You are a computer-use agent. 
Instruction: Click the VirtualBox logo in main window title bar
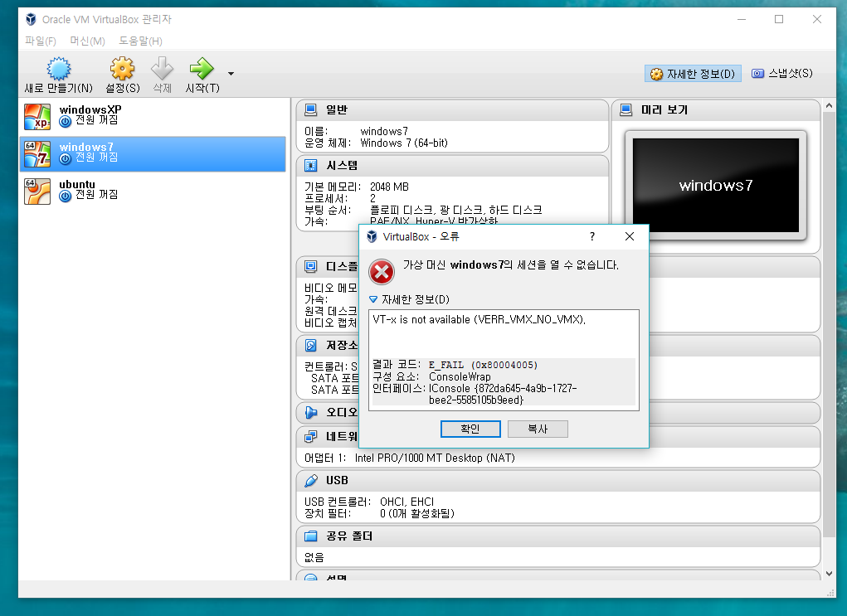click(31, 19)
